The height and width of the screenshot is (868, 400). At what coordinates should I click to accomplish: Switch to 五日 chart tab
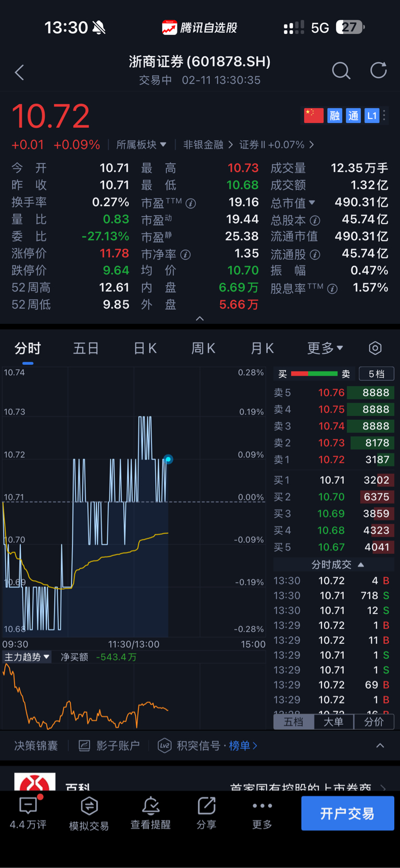tap(86, 348)
